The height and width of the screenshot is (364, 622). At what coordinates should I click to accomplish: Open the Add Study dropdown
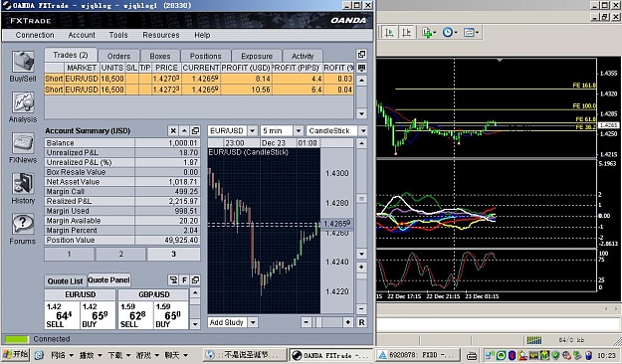(253, 322)
